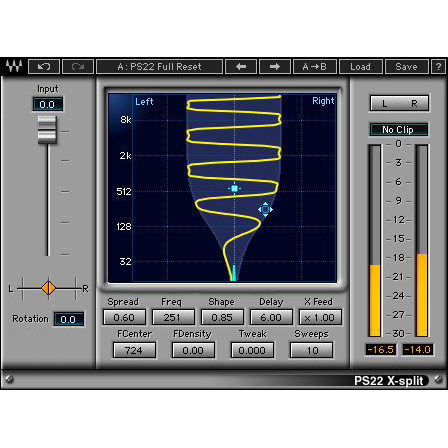Screen dimensions: 448x448
Task: Click the Left label in the graph
Action: click(144, 101)
